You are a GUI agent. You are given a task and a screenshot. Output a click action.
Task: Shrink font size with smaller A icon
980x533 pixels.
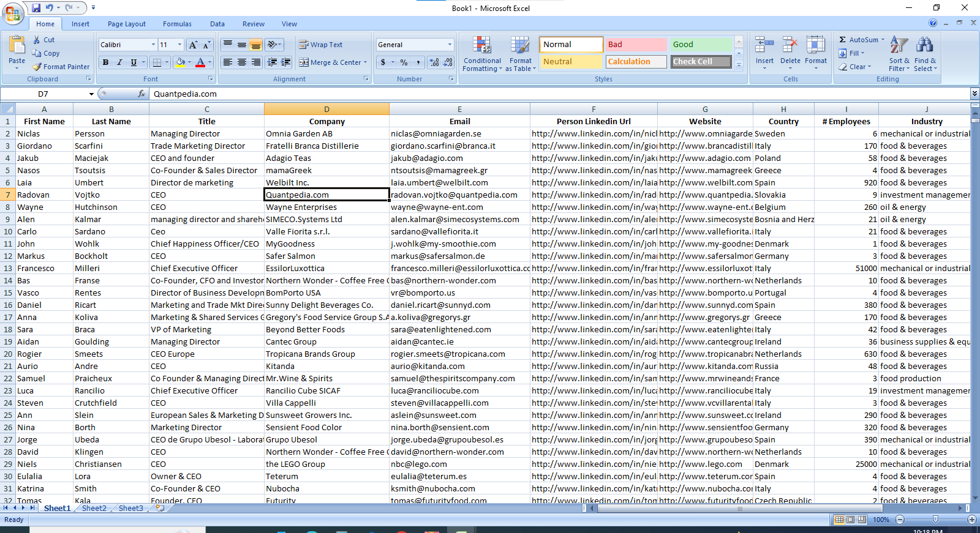206,45
